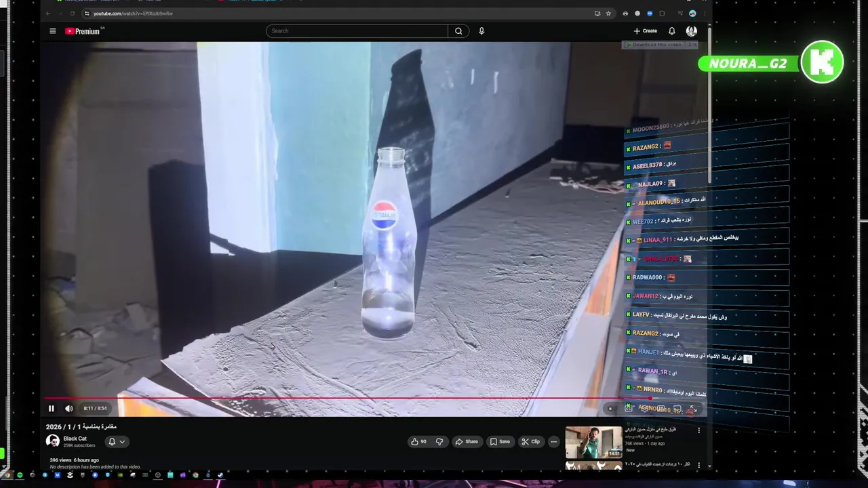The image size is (868, 488).
Task: Like the video with thumbs up
Action: (x=418, y=441)
